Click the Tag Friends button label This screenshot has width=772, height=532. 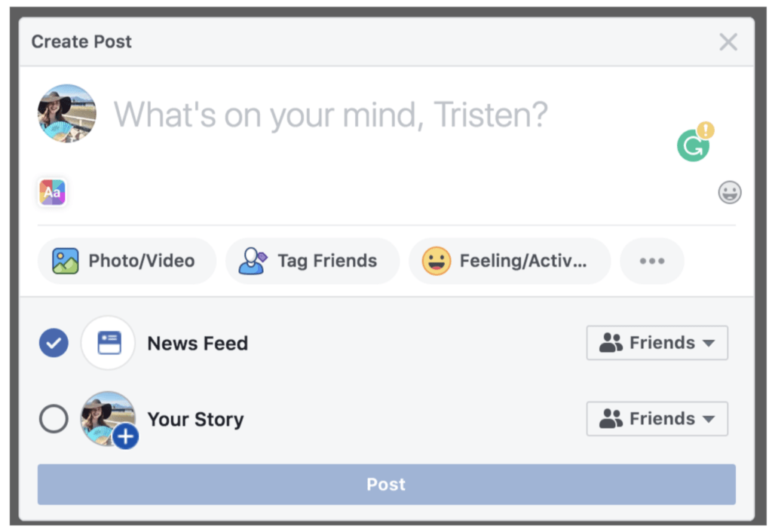coord(327,261)
